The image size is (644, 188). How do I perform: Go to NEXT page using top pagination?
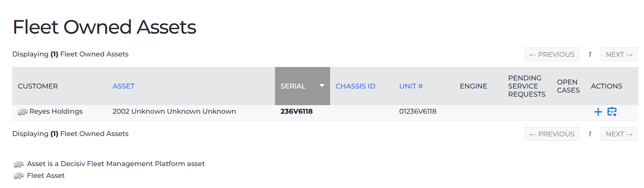619,54
